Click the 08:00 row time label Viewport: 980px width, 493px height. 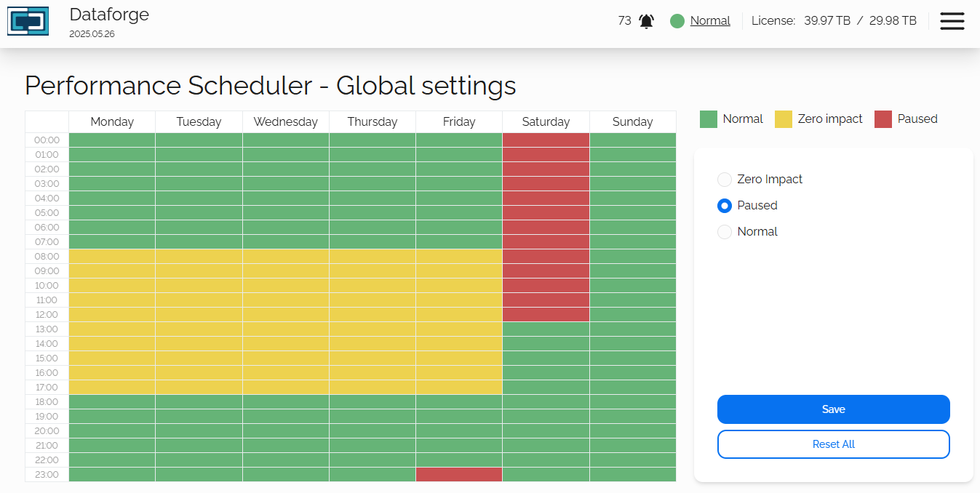coord(47,257)
